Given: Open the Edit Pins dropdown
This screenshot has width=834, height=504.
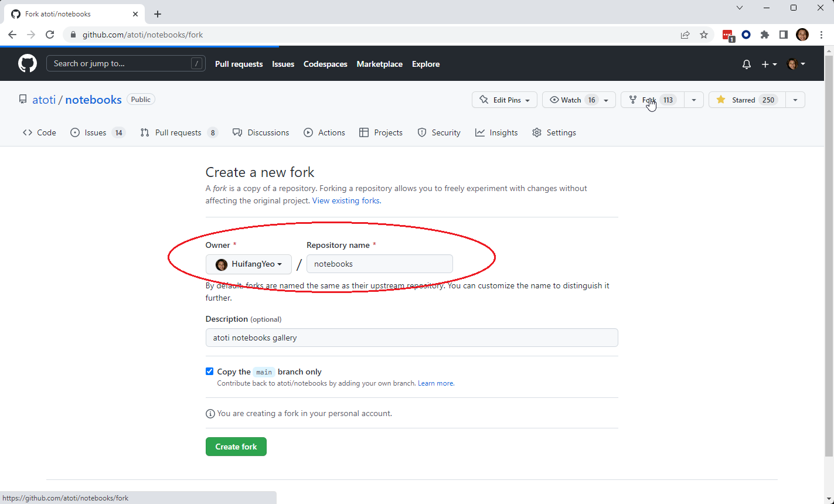Looking at the screenshot, I should click(x=505, y=100).
